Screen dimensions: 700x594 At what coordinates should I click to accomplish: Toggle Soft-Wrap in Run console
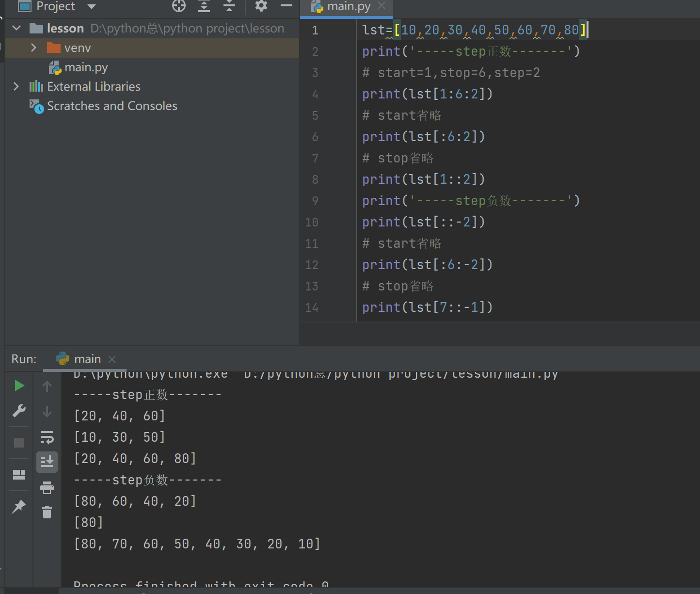tap(47, 437)
